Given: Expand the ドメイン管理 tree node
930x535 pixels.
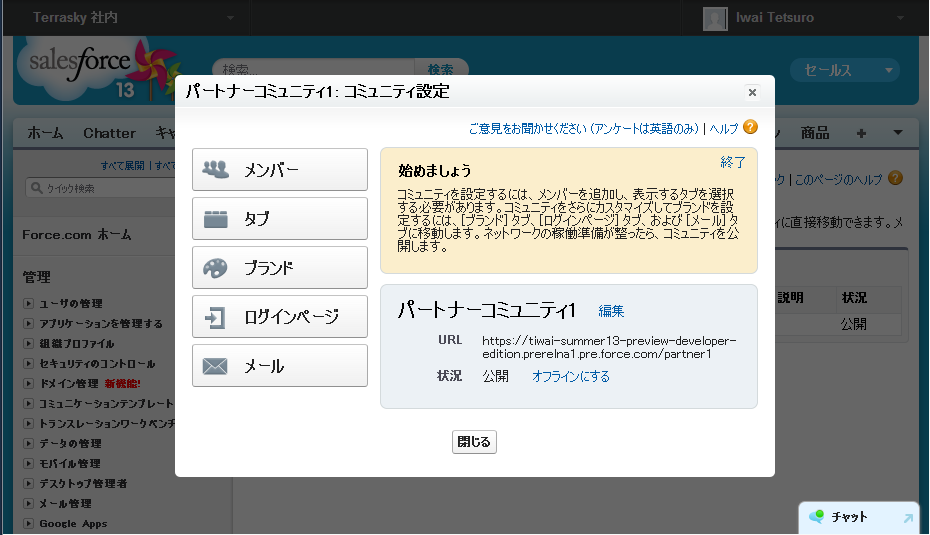Looking at the screenshot, I should coord(28,384).
